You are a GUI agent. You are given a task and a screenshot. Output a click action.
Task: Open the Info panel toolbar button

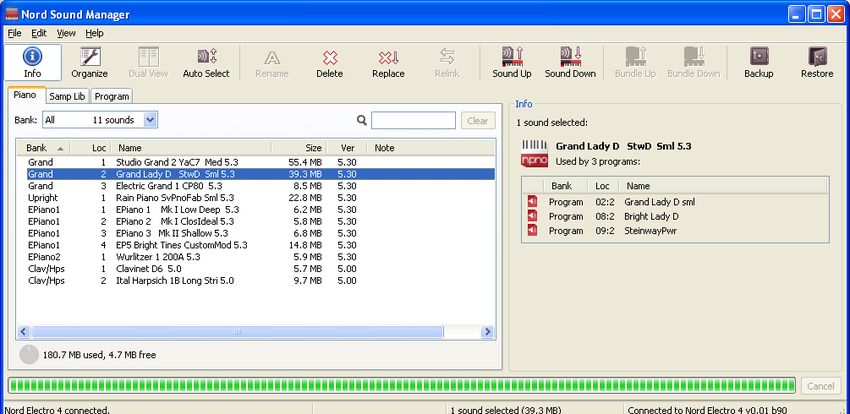click(x=33, y=62)
